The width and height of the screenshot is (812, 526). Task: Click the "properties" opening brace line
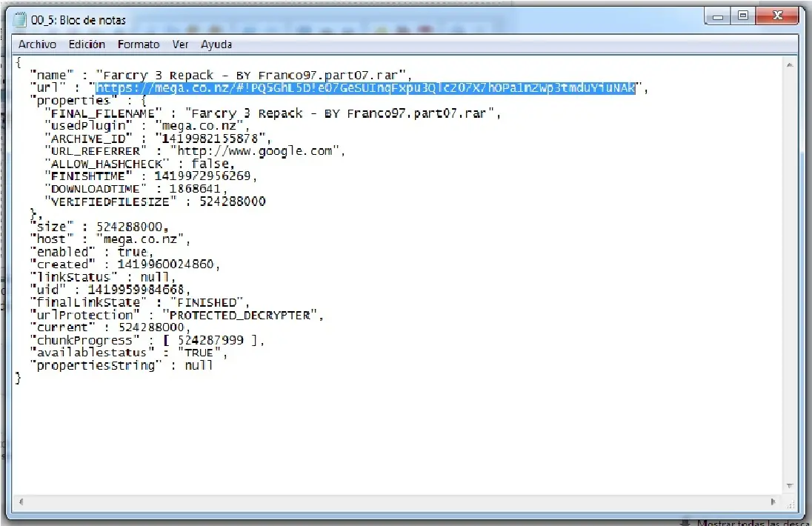(88, 101)
